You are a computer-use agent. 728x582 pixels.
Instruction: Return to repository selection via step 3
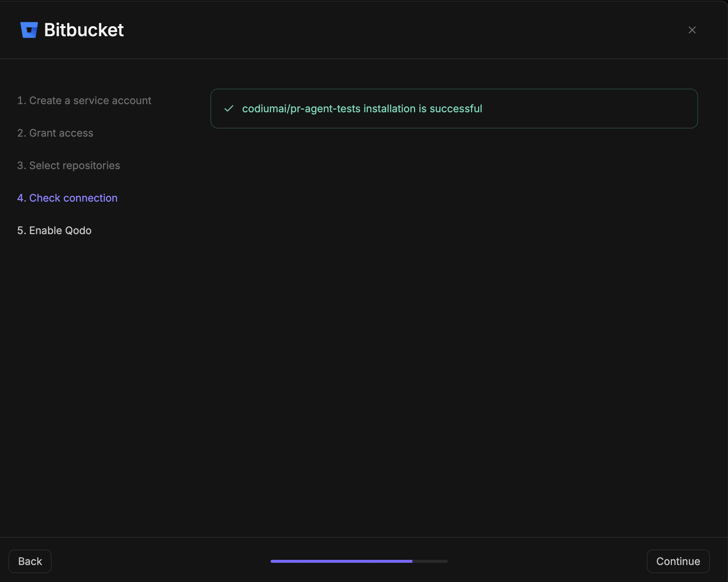click(x=68, y=165)
